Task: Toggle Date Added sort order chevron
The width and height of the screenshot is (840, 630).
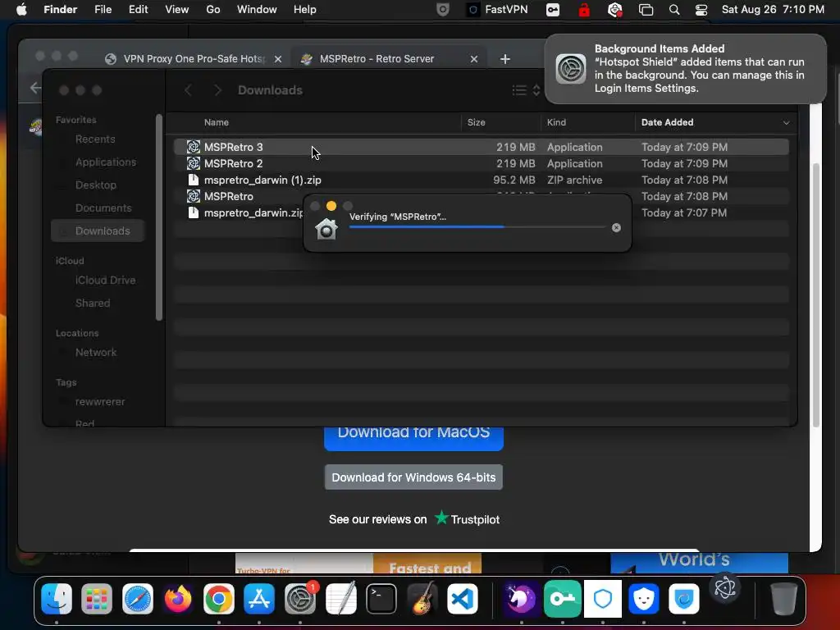Action: pyautogui.click(x=786, y=123)
